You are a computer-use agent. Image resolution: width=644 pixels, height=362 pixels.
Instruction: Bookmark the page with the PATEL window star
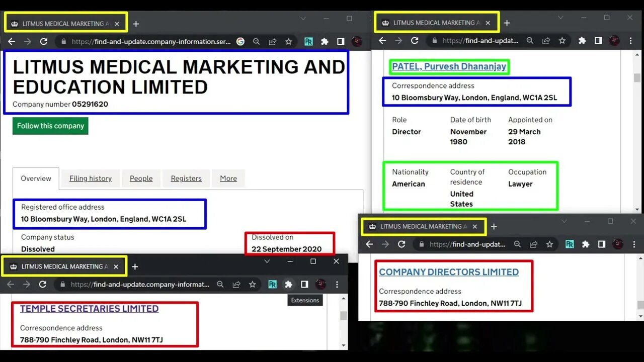click(562, 41)
